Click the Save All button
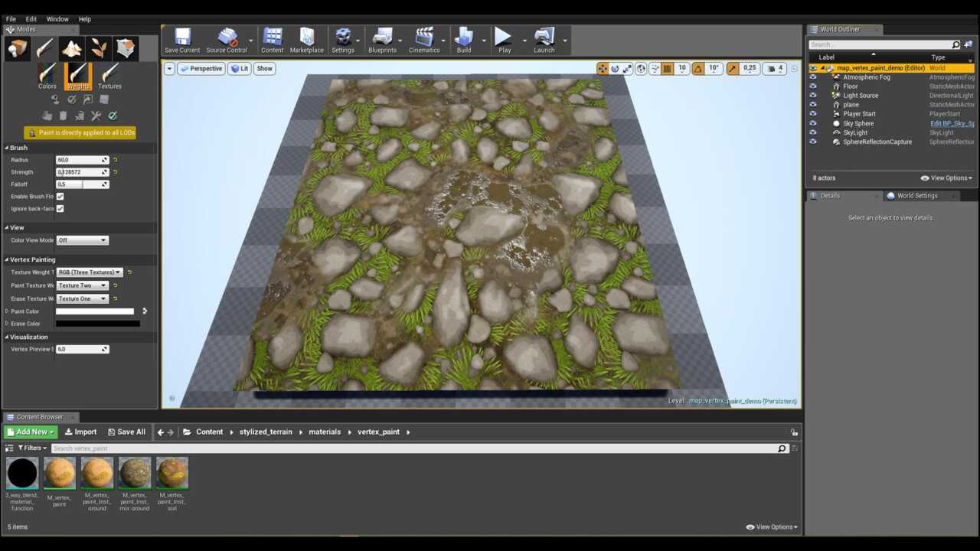Viewport: 980px width, 551px height. 126,432
